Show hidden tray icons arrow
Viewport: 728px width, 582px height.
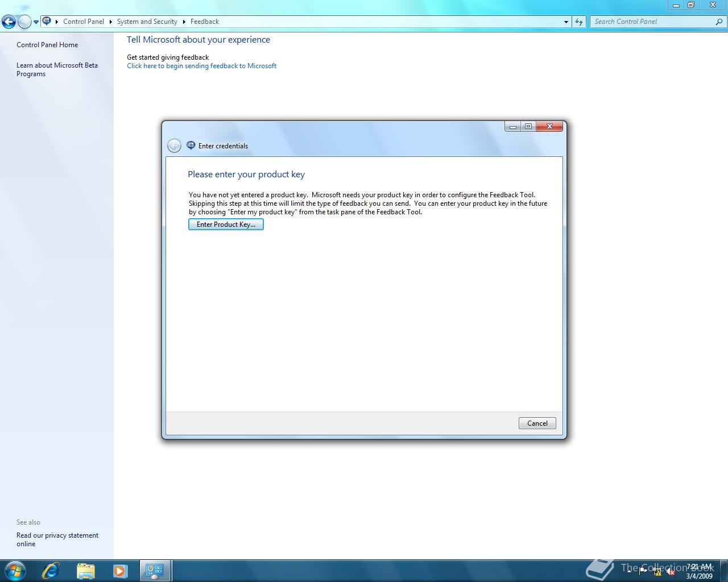[629, 571]
